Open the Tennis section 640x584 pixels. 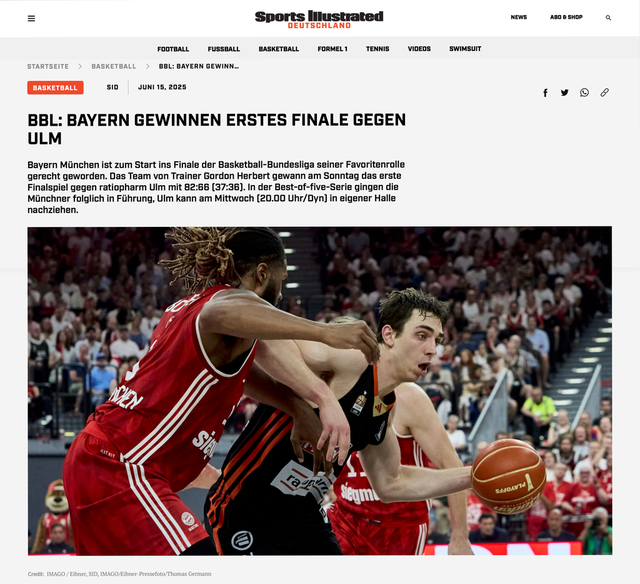pyautogui.click(x=378, y=49)
